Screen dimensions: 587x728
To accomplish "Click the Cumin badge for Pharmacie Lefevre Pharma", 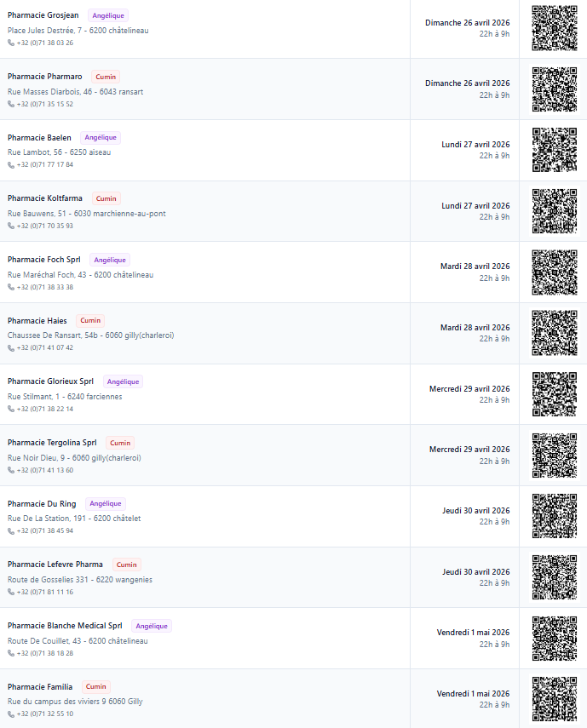I will point(126,565).
